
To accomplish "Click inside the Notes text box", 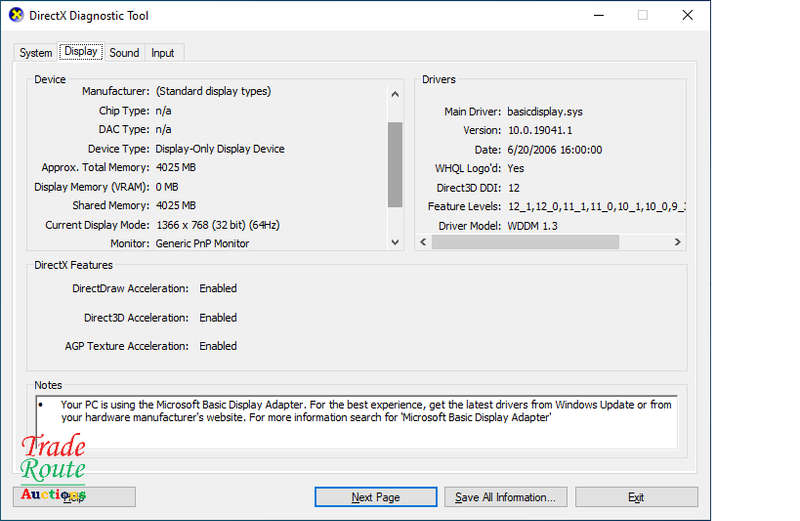I will tap(357, 422).
